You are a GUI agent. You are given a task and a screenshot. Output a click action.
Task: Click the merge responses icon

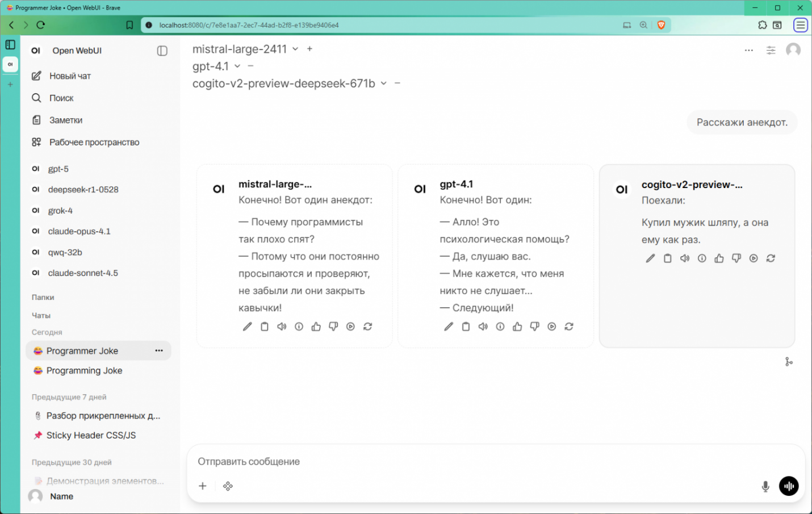(x=789, y=362)
